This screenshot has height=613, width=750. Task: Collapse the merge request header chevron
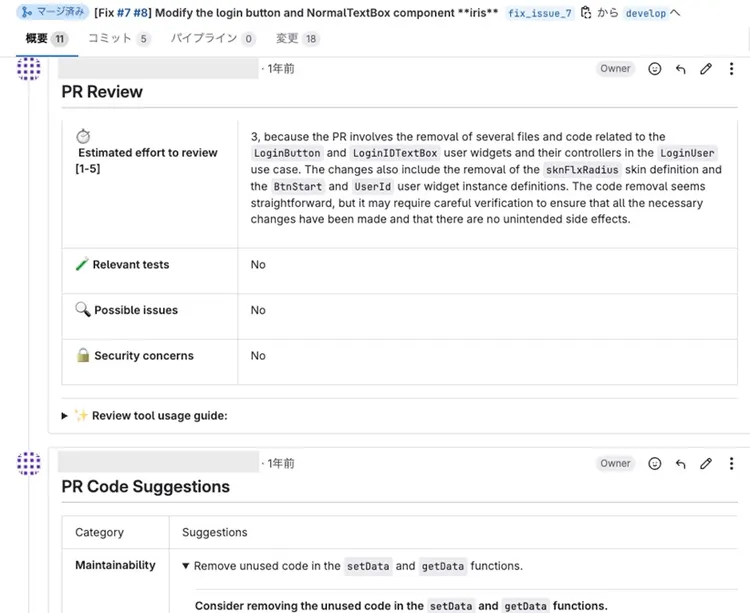[675, 13]
